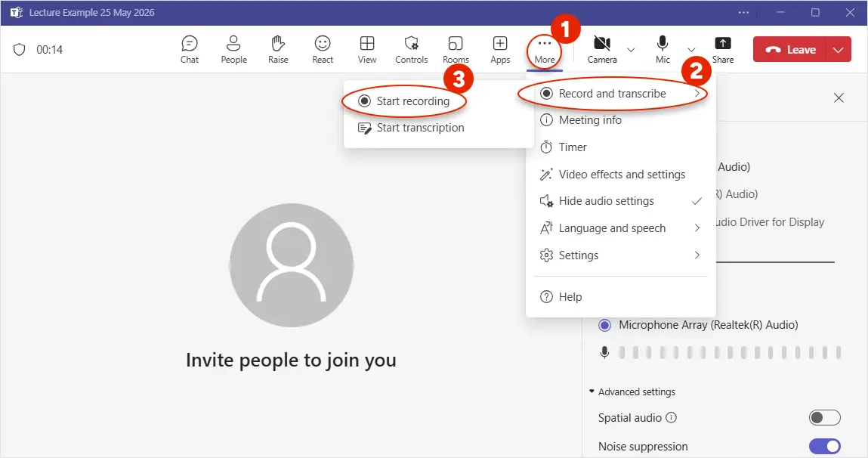868x458 pixels.
Task: Close the audio settings side panel
Action: tap(839, 98)
